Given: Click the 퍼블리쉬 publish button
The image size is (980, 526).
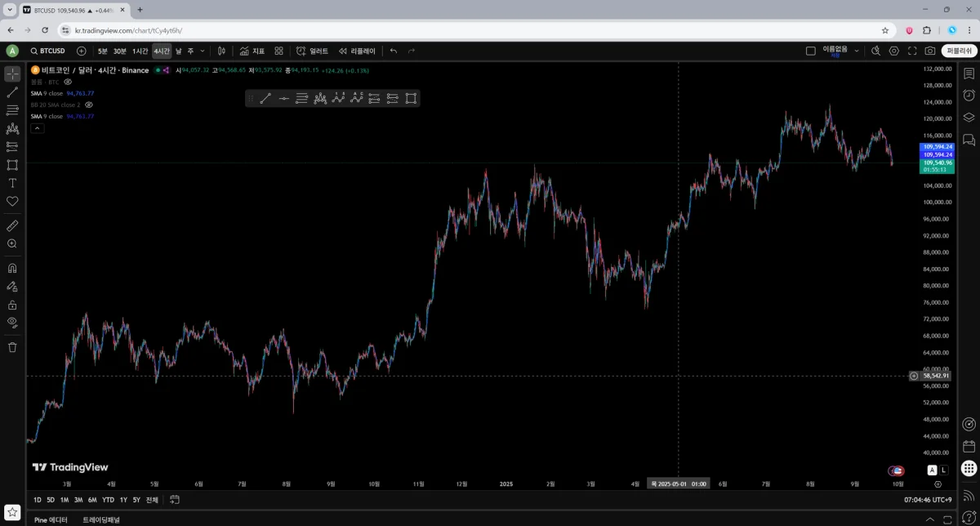Looking at the screenshot, I should pyautogui.click(x=960, y=51).
